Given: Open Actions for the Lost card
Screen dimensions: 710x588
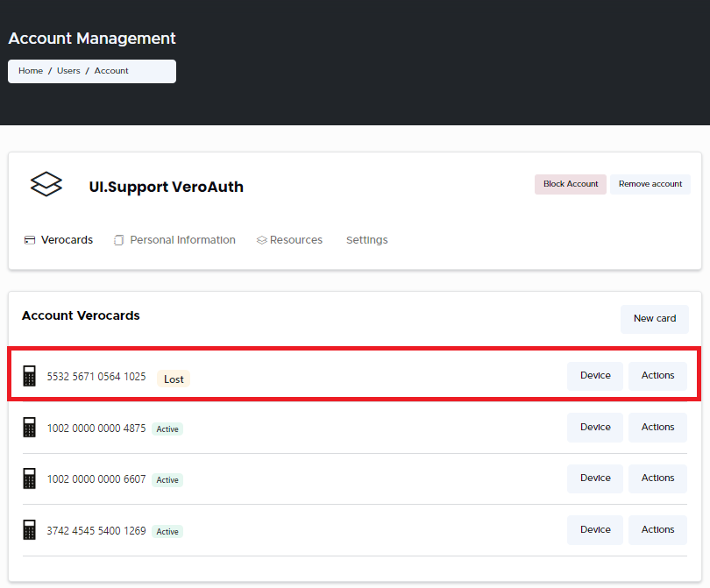Looking at the screenshot, I should 657,375.
